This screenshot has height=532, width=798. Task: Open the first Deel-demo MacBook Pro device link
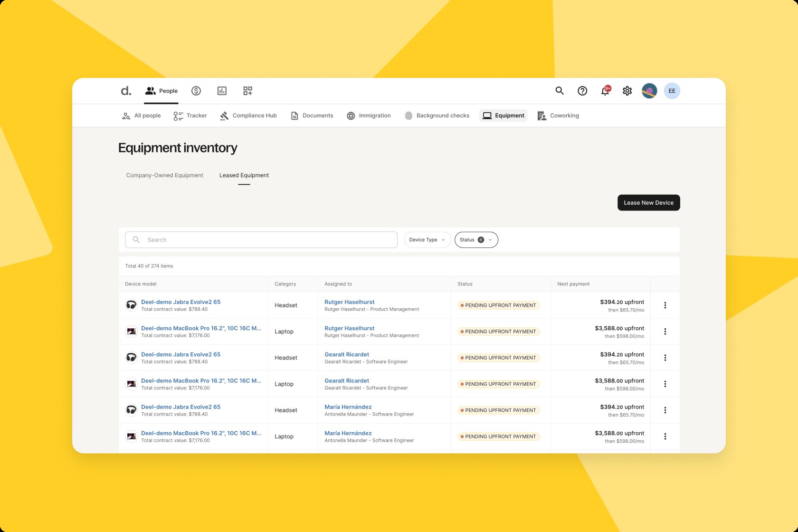pos(201,328)
